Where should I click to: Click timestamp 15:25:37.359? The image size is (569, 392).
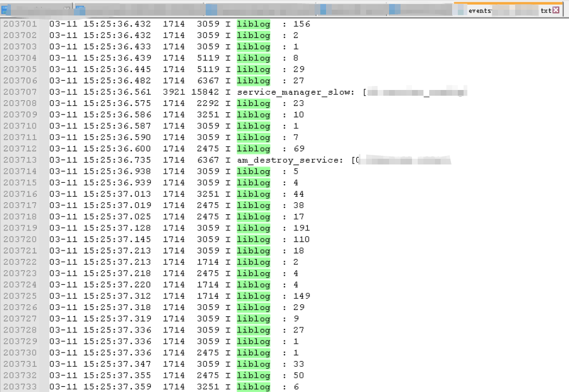[x=117, y=386]
